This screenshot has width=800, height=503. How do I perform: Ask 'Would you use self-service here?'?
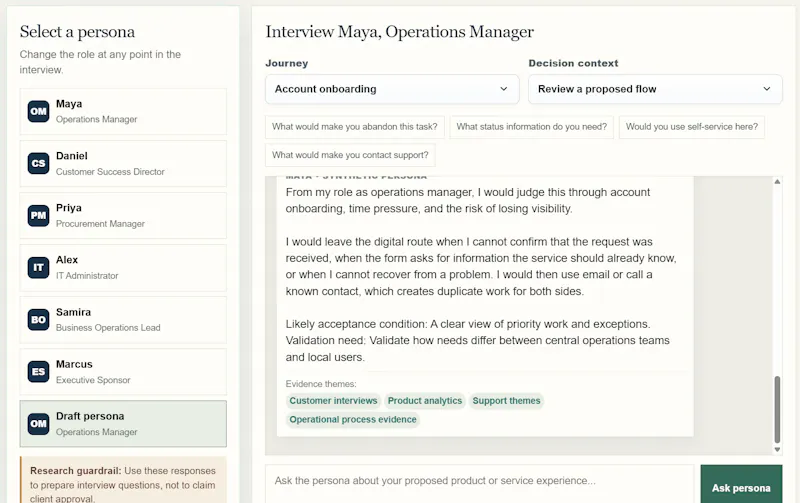[x=692, y=127]
